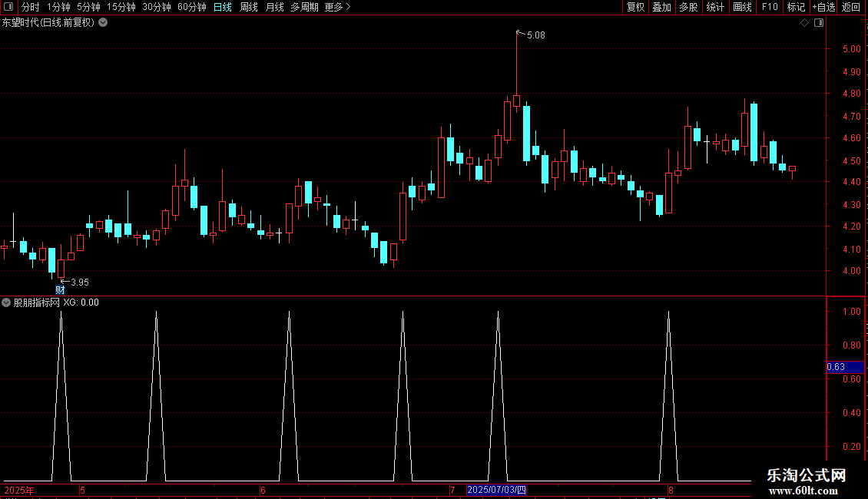Click the 3.95 low price label
Screen dimensions: 868x499
pos(80,283)
